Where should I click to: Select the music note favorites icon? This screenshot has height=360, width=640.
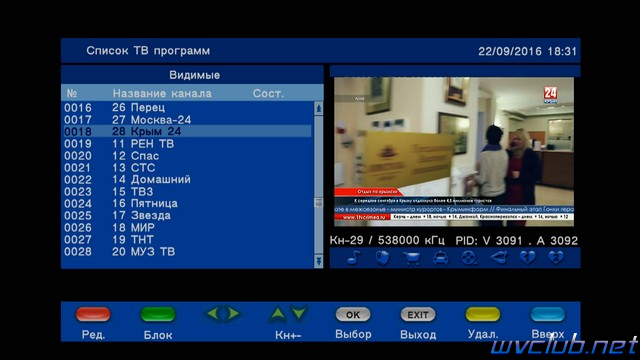pos(354,258)
